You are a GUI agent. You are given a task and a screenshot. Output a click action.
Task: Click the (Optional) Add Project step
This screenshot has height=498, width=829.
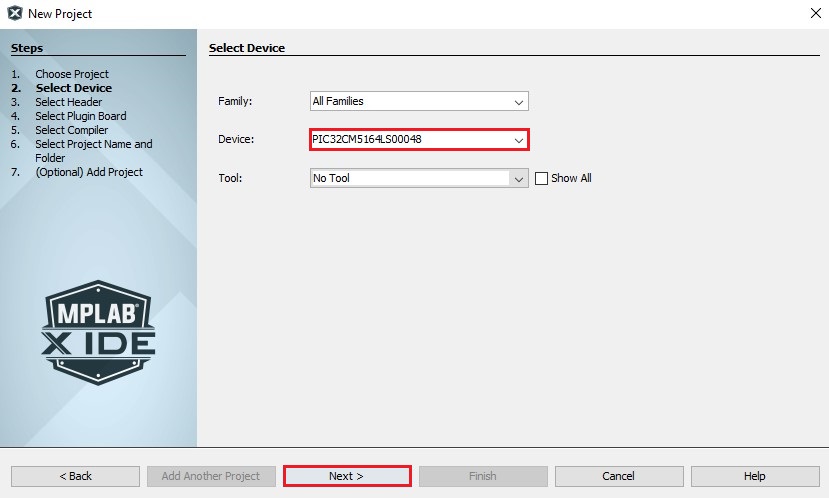[88, 172]
